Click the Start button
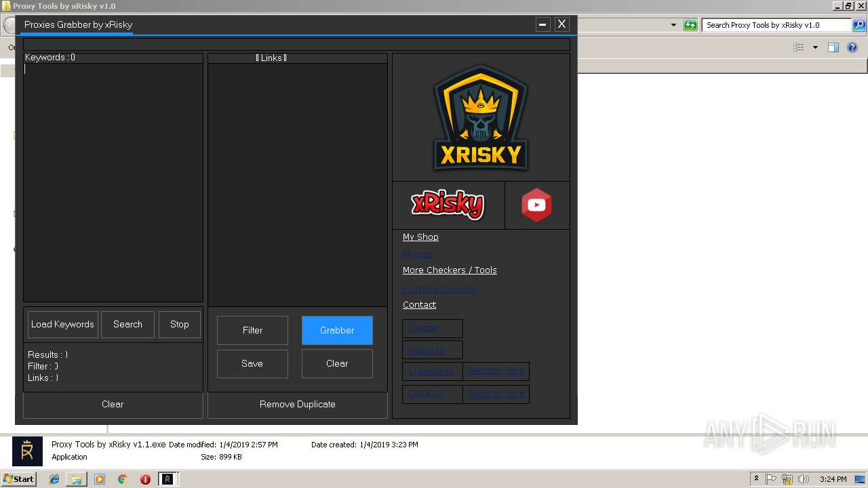This screenshot has height=488, width=868. [x=18, y=479]
